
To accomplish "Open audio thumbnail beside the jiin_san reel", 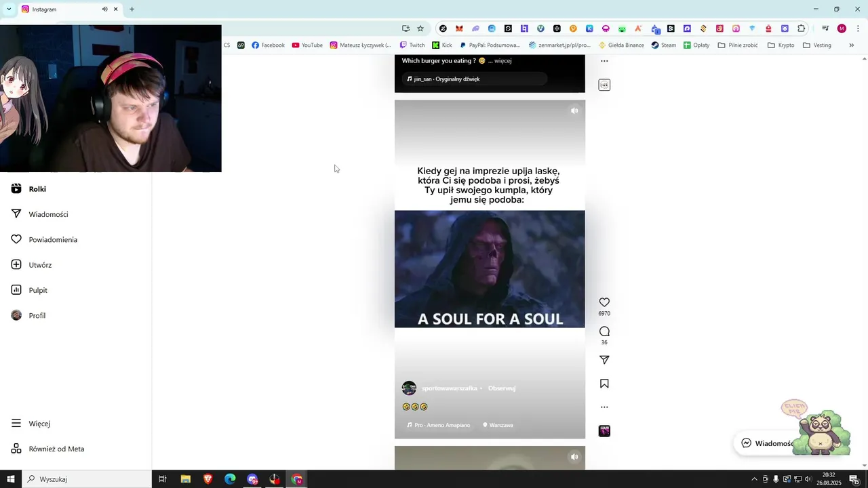I will [604, 85].
